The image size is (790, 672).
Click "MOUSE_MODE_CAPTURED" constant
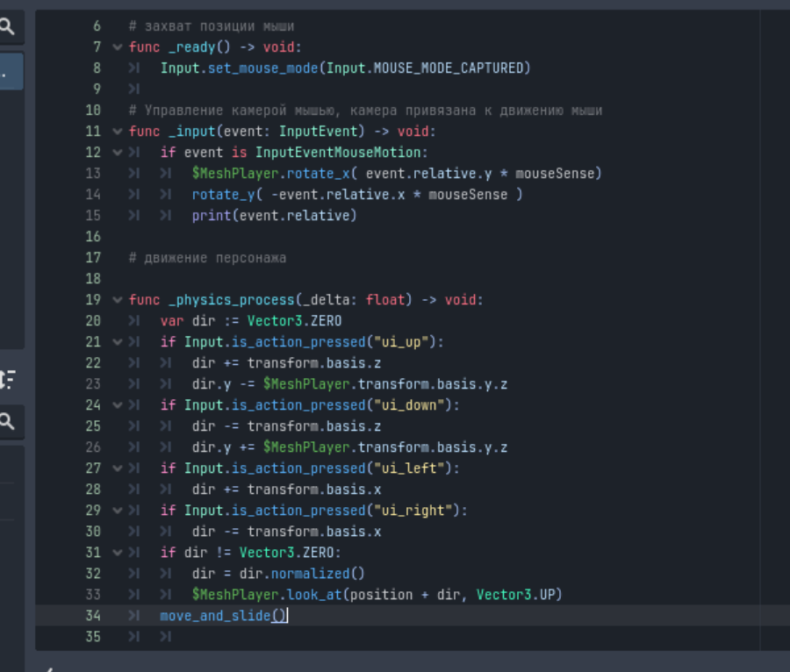tap(449, 68)
